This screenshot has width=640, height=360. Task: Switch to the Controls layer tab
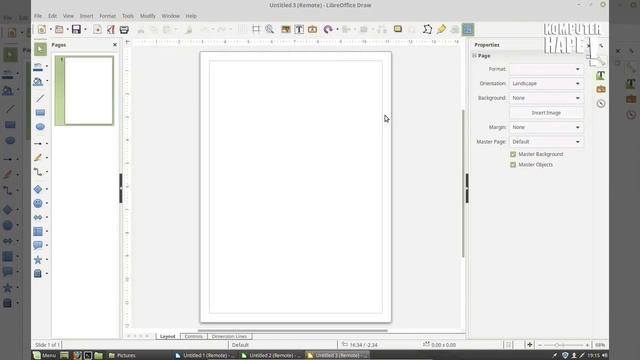pyautogui.click(x=193, y=336)
